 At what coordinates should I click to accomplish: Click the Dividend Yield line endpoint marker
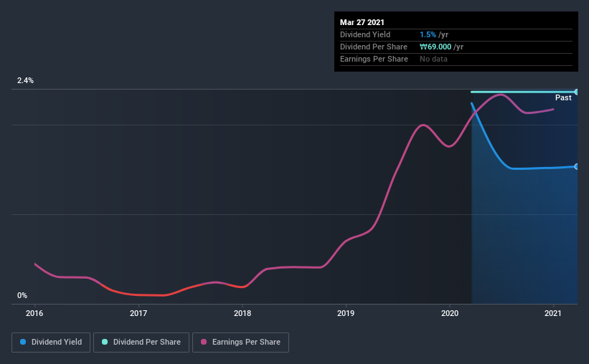pos(576,167)
